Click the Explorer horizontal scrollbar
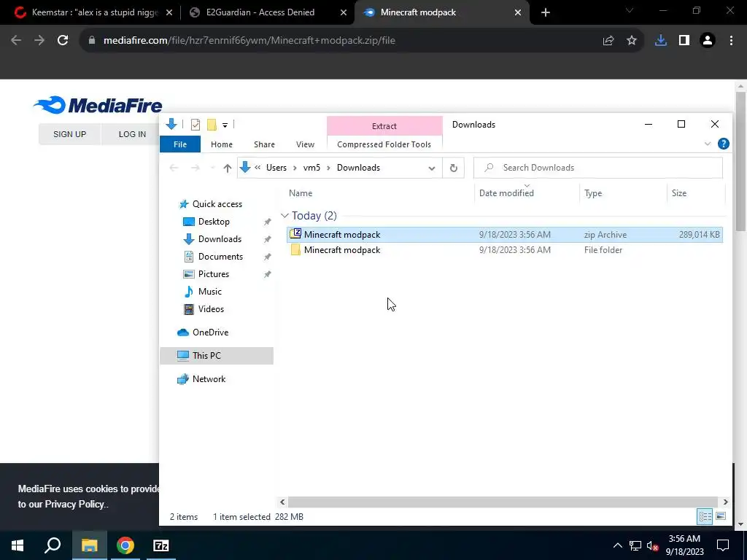747x560 pixels. pos(503,502)
